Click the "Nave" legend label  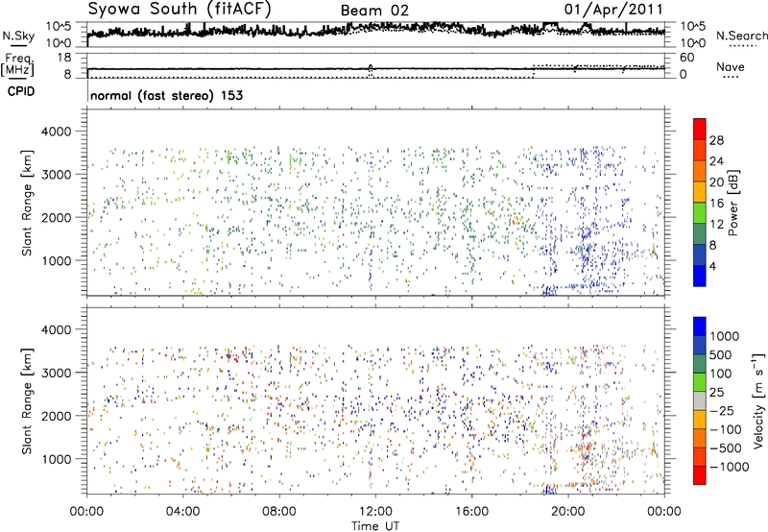[x=731, y=66]
